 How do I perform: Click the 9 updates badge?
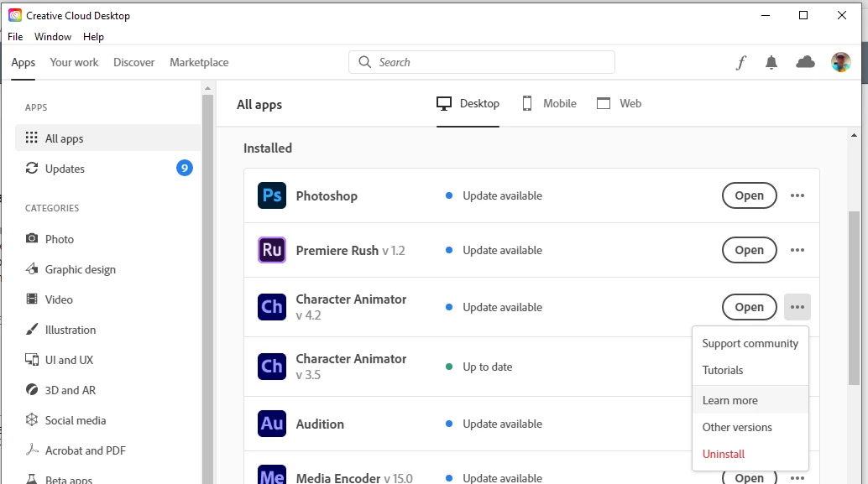tap(185, 168)
